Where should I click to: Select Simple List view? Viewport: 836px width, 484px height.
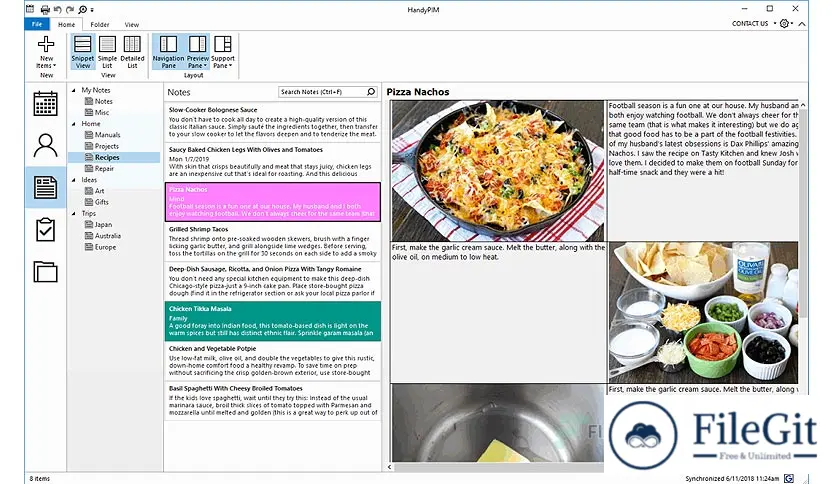click(x=107, y=52)
